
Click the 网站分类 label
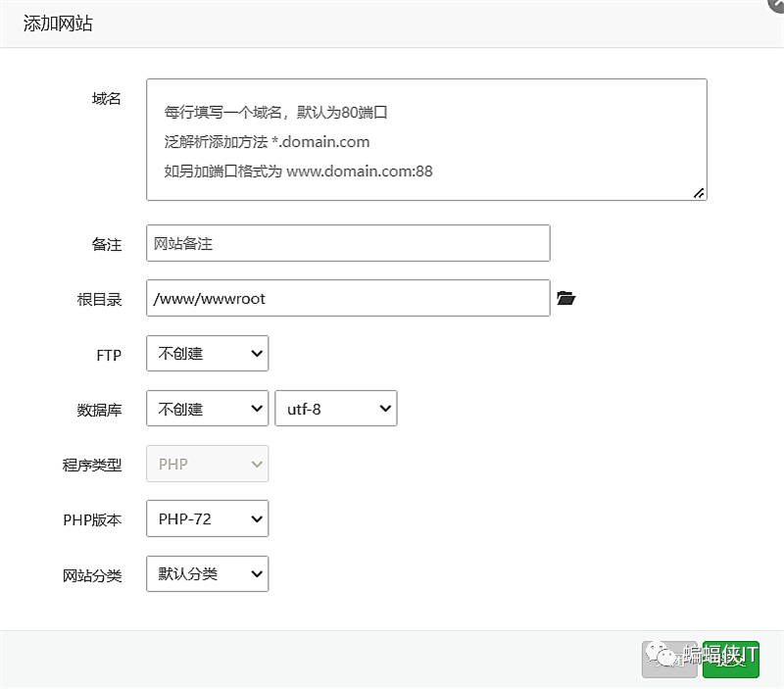[x=92, y=574]
